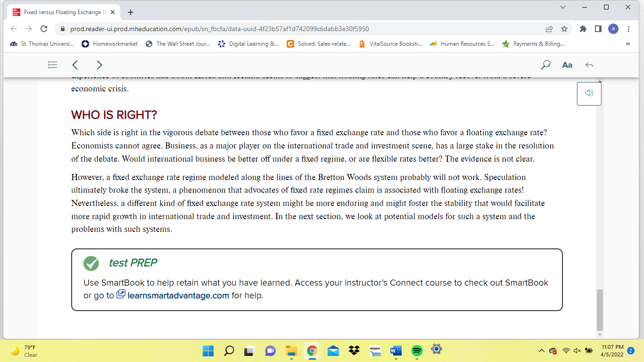Toggle the Chrome side panel icon

pyautogui.click(x=598, y=29)
